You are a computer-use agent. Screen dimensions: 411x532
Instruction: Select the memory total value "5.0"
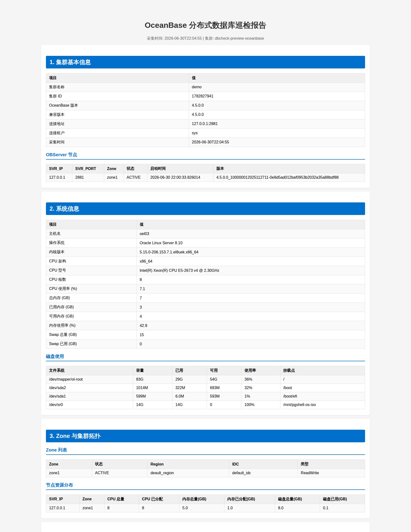coord(185,508)
